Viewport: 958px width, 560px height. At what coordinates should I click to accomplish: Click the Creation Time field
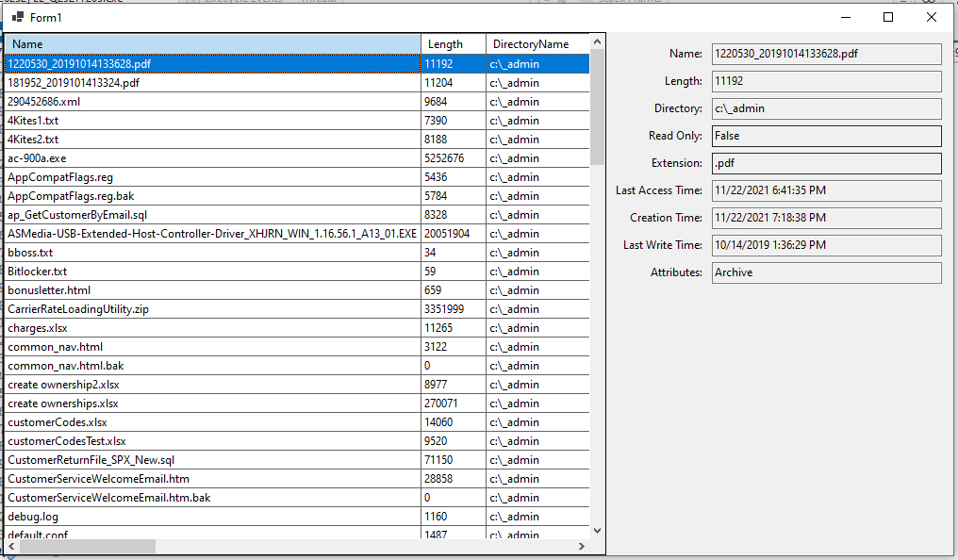[827, 218]
